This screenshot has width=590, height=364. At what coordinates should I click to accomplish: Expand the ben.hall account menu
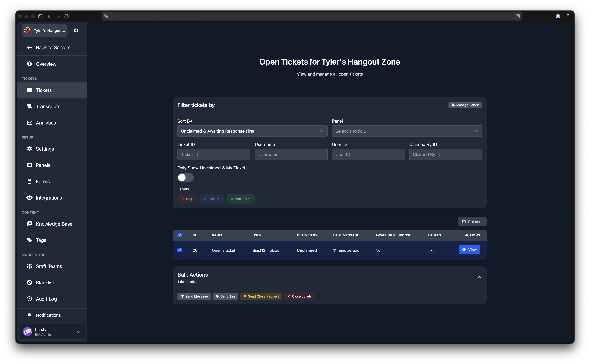(79, 332)
